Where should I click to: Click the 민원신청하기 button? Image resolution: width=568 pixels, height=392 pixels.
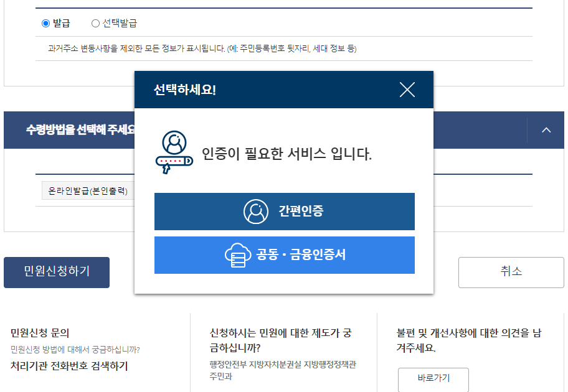(x=57, y=272)
